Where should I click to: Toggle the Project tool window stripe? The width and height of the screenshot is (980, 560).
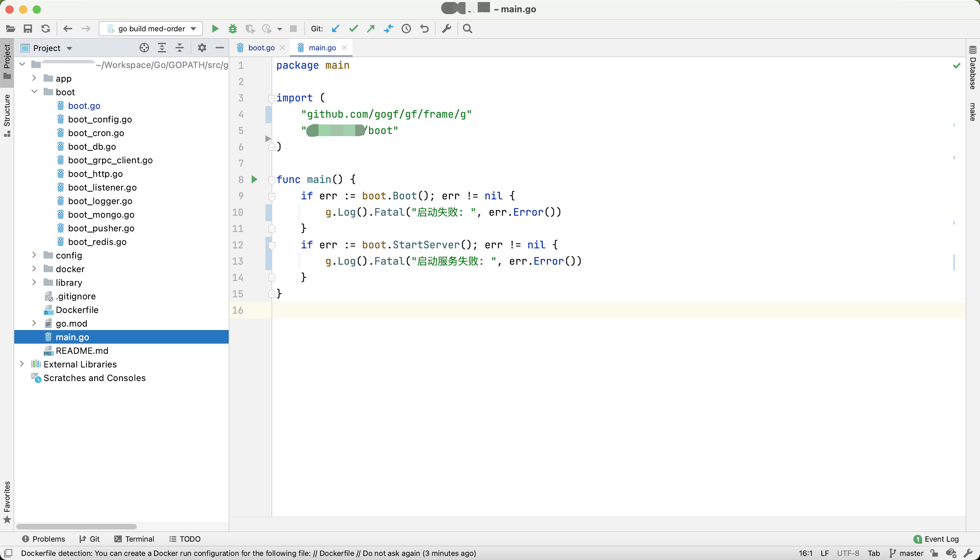[7, 60]
